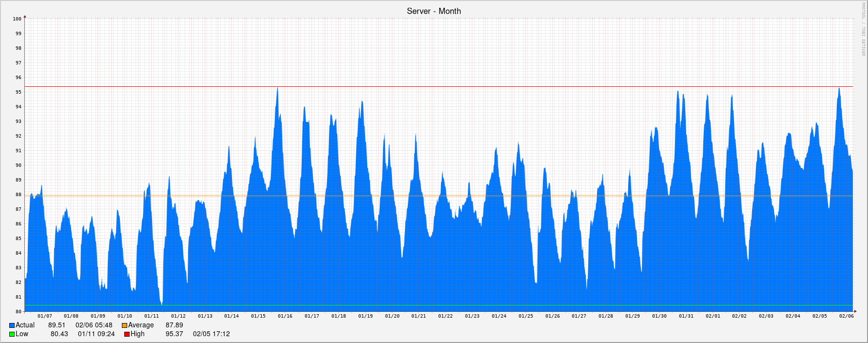Click the High timestamp 02/05 17:12

(x=211, y=334)
